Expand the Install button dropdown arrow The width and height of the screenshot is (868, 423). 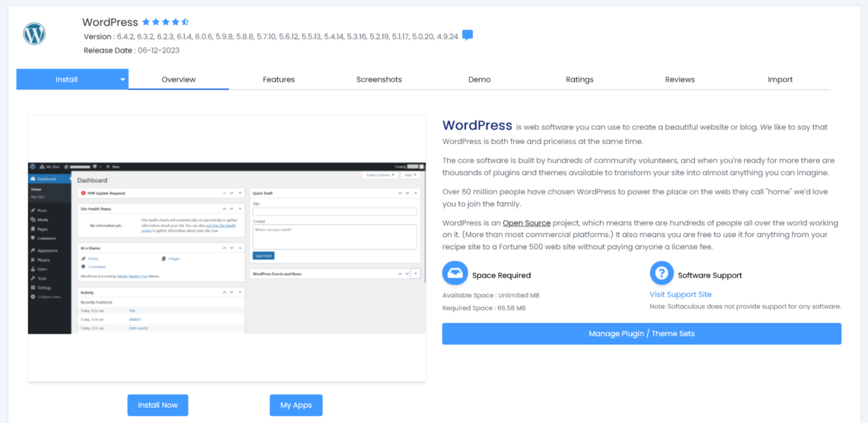[122, 79]
